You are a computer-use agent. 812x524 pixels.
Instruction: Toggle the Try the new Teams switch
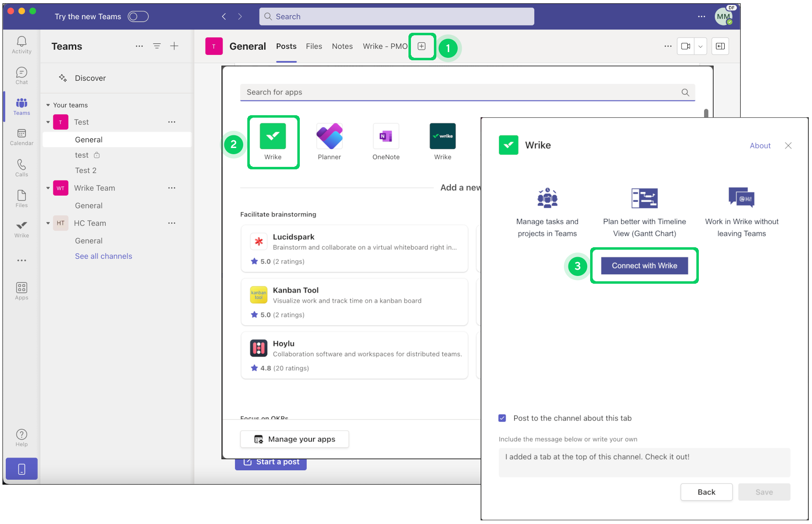point(138,16)
